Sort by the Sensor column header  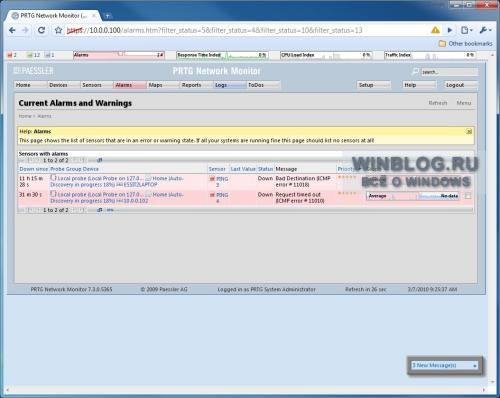tap(217, 169)
